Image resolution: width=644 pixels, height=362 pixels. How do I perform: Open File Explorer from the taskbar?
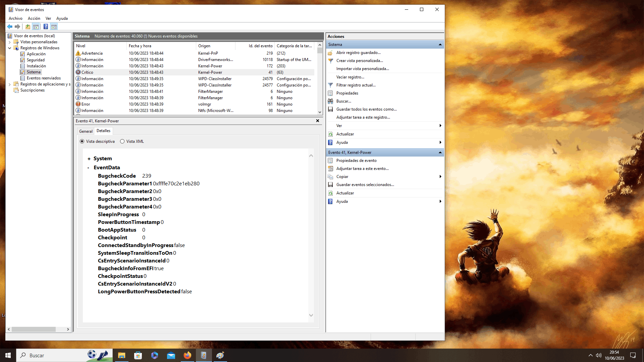(x=122, y=356)
